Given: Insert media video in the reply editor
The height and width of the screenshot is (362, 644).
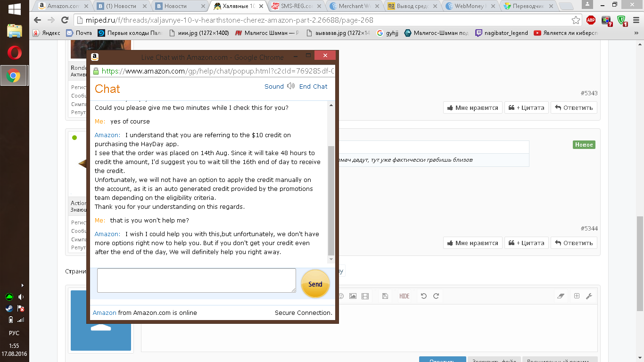Looking at the screenshot, I should pos(365,296).
